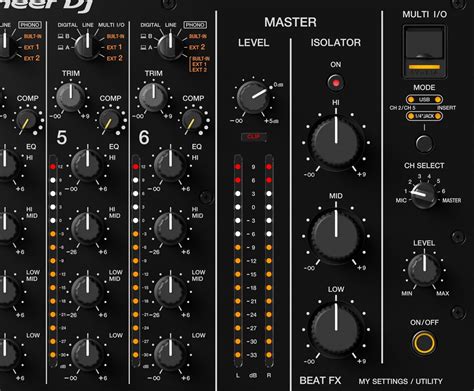The image size is (474, 391).
Task: Click MY SETTINGS / UTILITY label
Action: (400, 381)
